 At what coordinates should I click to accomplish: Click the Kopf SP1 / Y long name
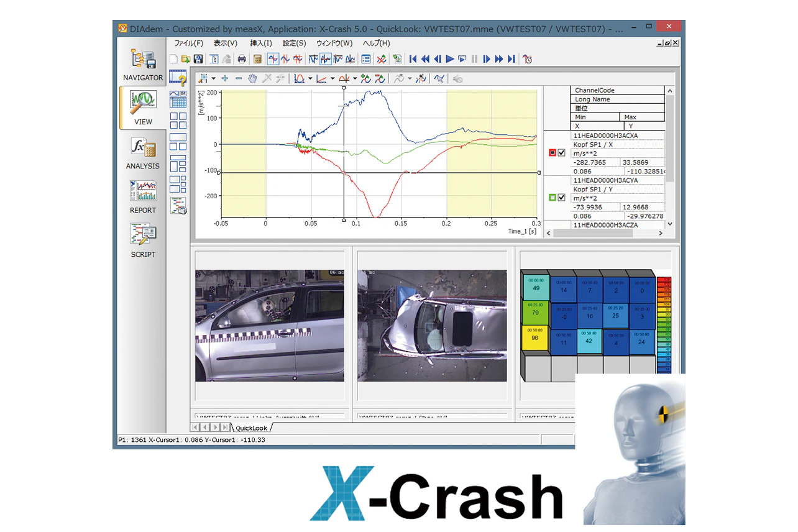pos(618,189)
